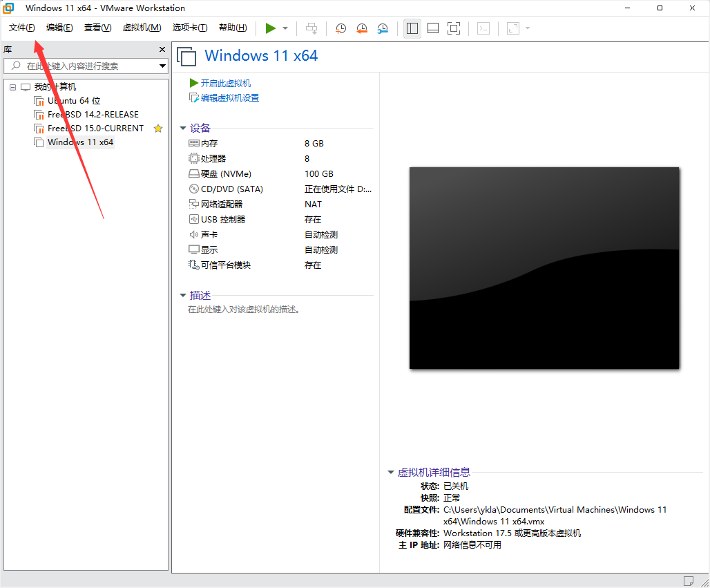Click the display monitor icon
The height and width of the screenshot is (588, 710).
click(x=194, y=249)
